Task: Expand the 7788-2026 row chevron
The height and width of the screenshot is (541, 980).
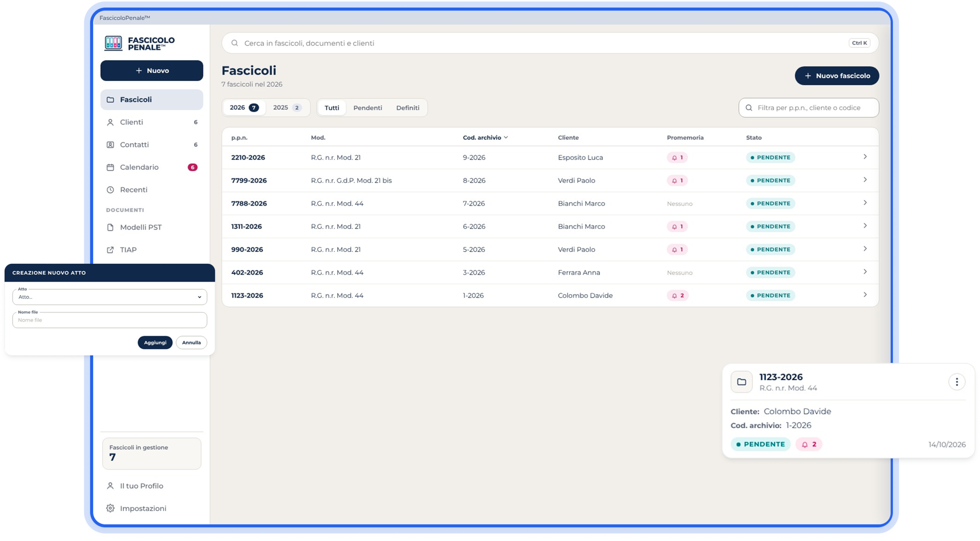Action: [x=865, y=203]
